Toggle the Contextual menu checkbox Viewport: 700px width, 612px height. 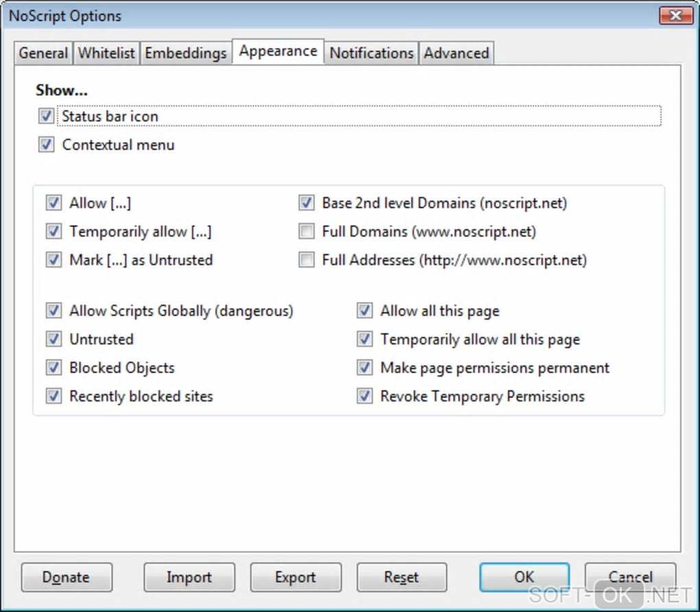[47, 145]
